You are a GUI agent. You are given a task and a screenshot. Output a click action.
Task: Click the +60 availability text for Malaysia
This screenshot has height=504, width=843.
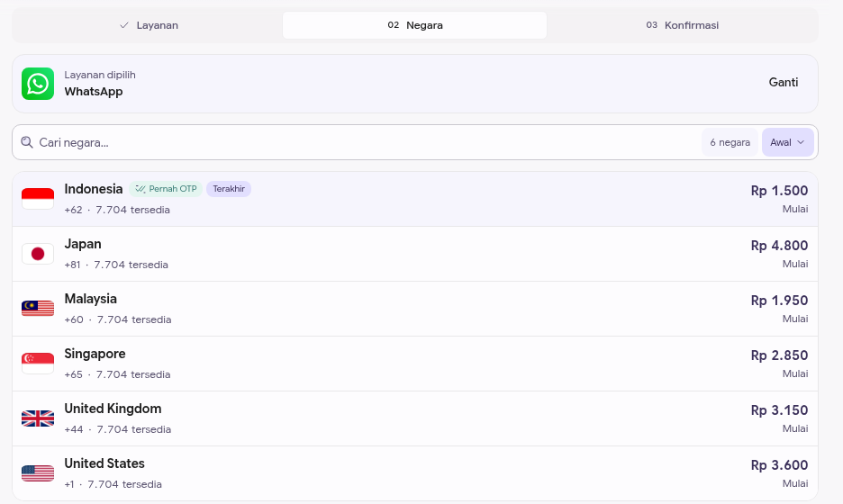pyautogui.click(x=118, y=319)
